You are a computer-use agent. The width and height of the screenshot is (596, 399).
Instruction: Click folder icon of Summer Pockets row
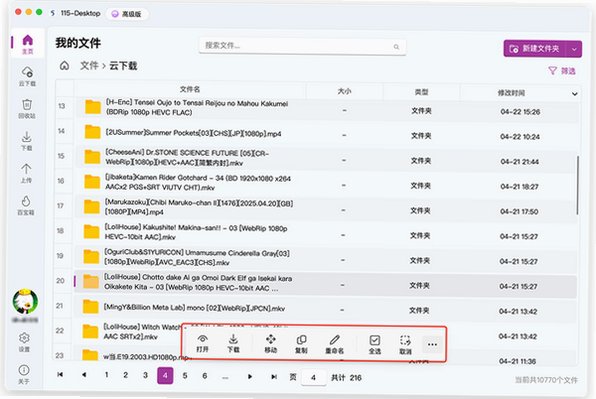pos(92,132)
